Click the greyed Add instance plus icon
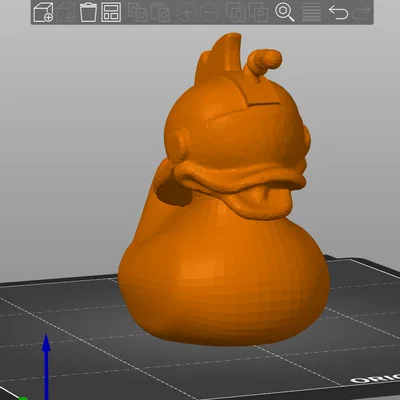This screenshot has height=400, width=400. (x=186, y=12)
